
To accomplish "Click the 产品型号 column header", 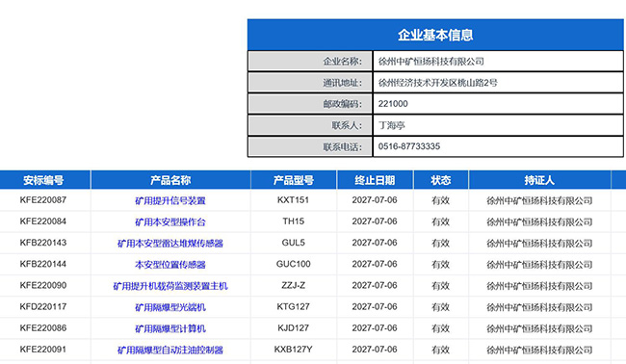I will pyautogui.click(x=294, y=180).
